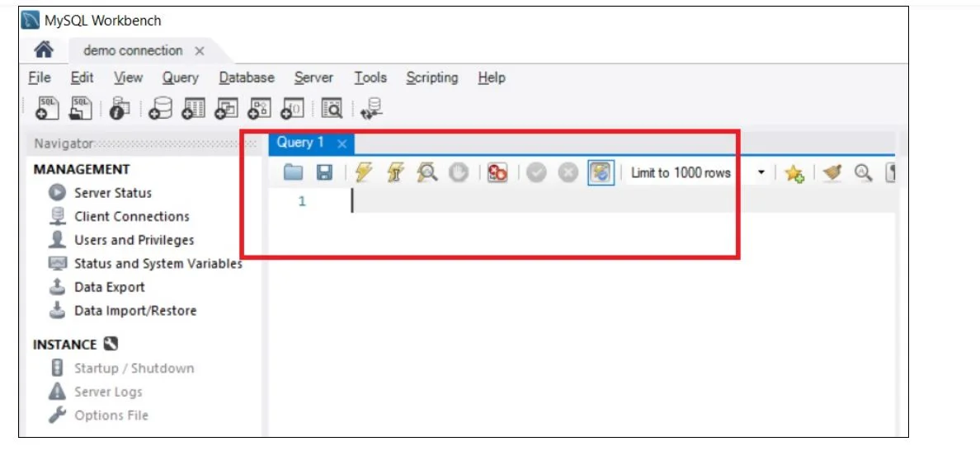The image size is (980, 465).
Task: Open Server Status in Navigator
Action: coord(112,192)
